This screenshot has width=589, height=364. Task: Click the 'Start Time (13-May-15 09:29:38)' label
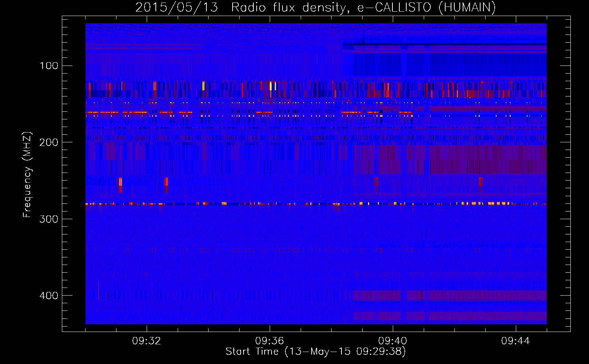click(316, 352)
